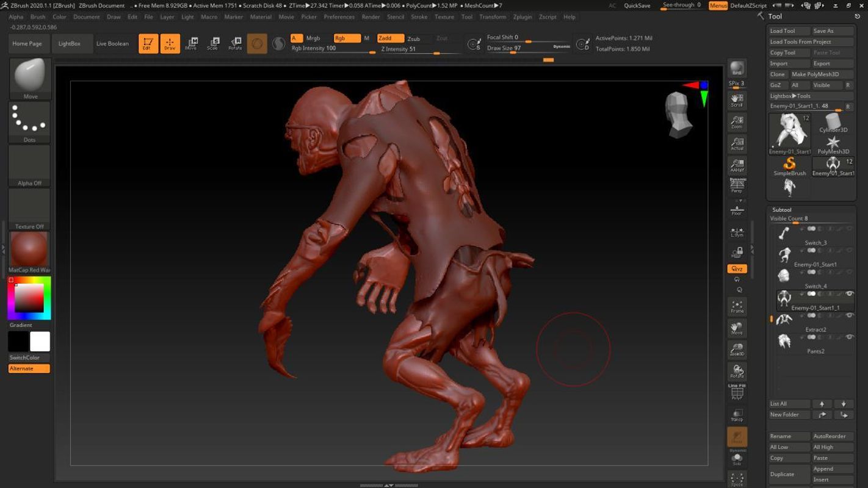Activate Draw mode button
This screenshot has height=488, width=868.
click(170, 43)
